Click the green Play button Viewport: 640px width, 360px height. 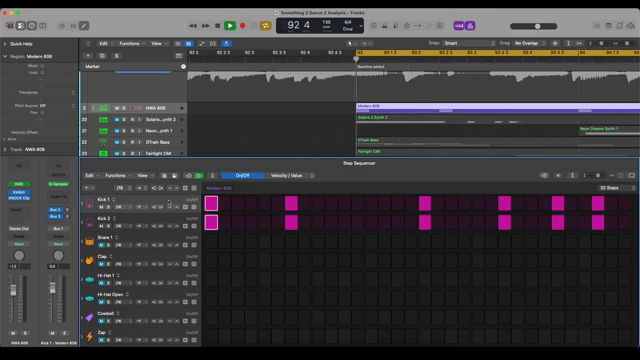point(230,26)
